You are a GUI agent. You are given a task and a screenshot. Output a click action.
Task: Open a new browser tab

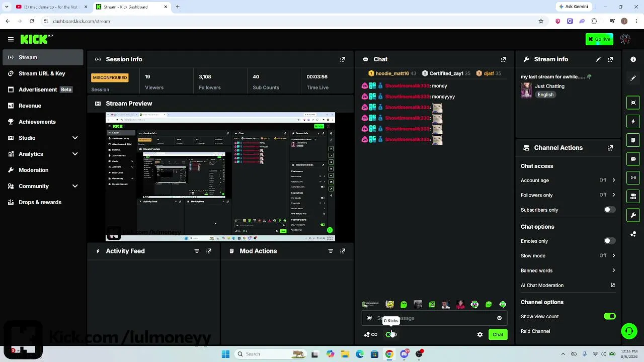click(178, 7)
